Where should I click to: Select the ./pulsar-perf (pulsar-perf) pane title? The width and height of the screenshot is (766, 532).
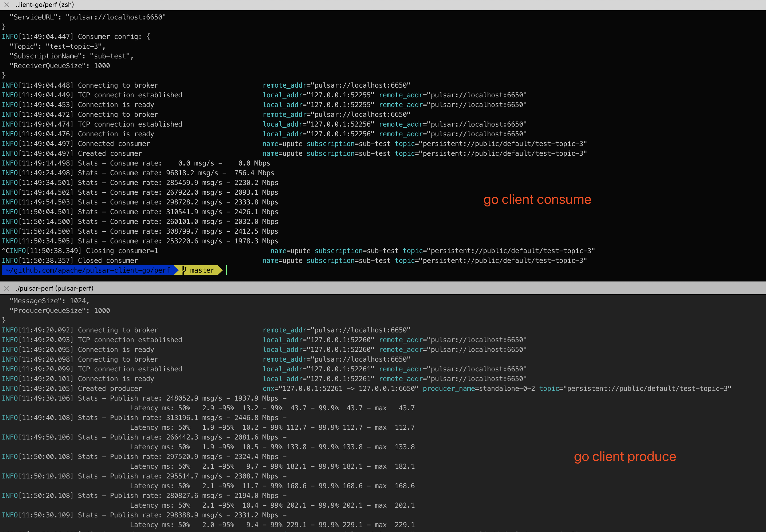(x=54, y=288)
